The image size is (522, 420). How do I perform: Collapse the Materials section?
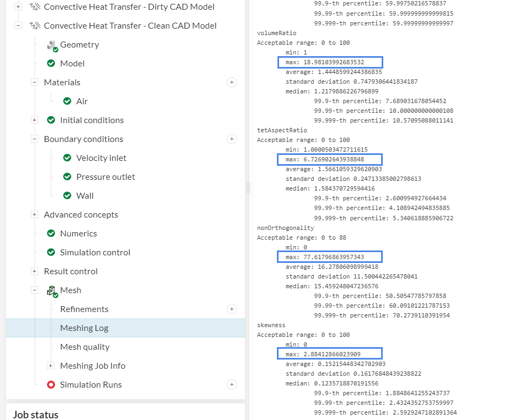tap(35, 82)
